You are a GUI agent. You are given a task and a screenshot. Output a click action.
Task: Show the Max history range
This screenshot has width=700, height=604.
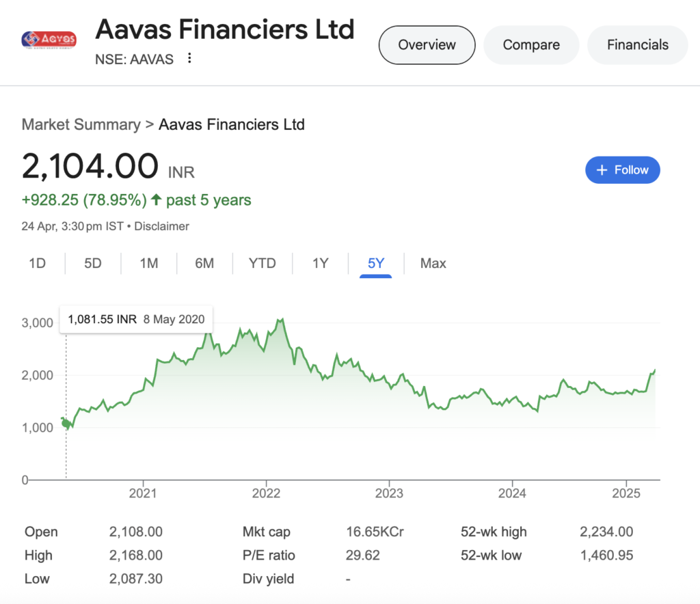[x=433, y=263]
